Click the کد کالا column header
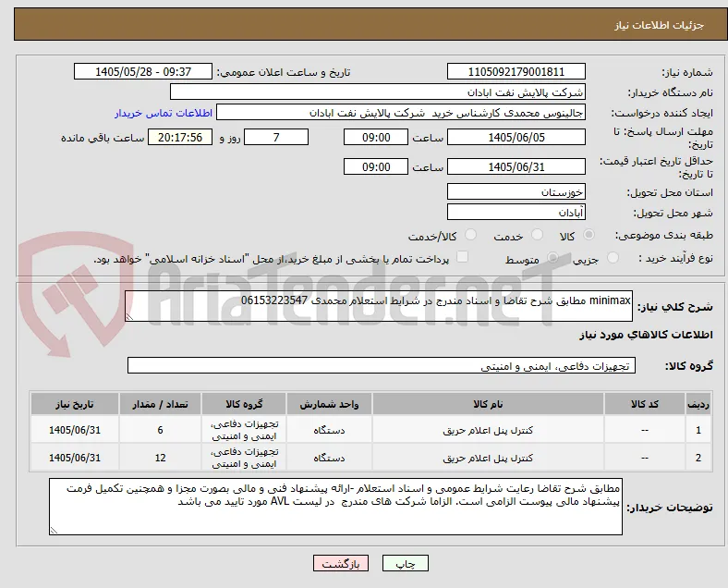 [x=645, y=404]
